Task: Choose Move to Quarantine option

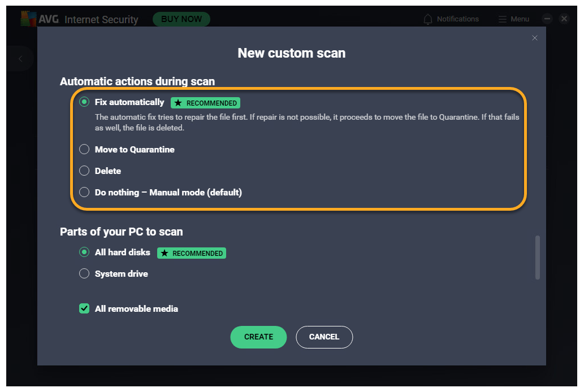Action: [x=84, y=150]
